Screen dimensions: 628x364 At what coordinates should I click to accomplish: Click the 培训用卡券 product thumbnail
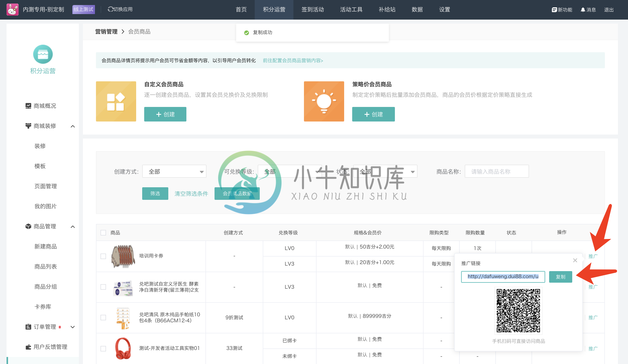tap(123, 256)
